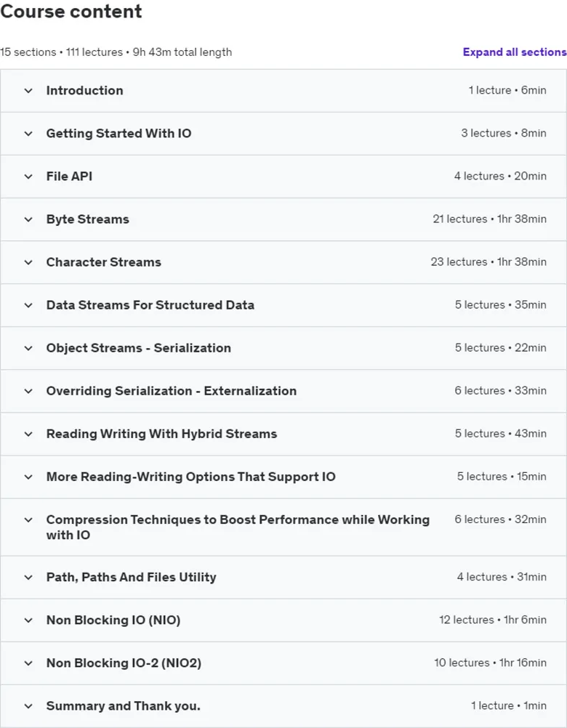
Task: Click the Summary and Thank you. section
Action: [x=283, y=706]
